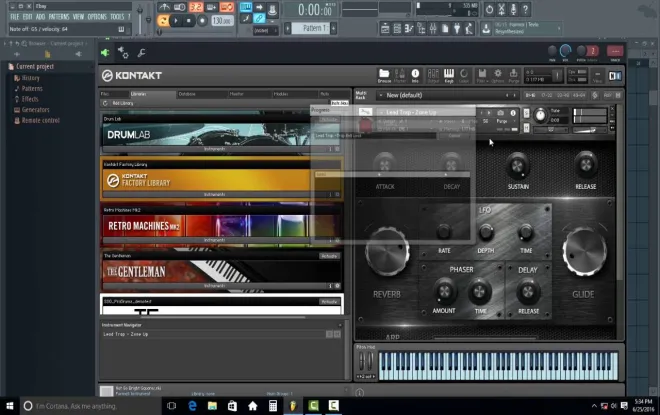
Task: Click the large Glide knob
Action: (x=584, y=251)
